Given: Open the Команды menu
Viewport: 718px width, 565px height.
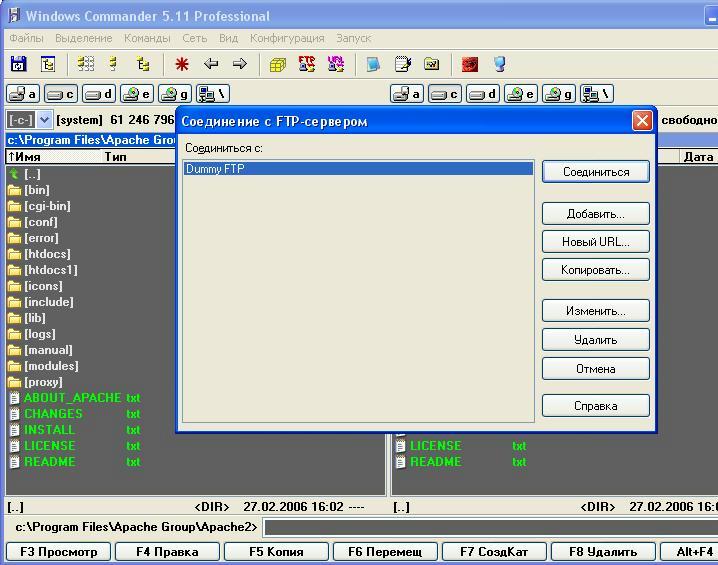Looking at the screenshot, I should point(147,38).
